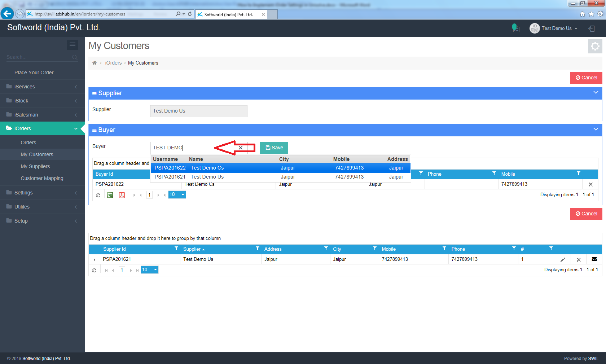Image resolution: width=606 pixels, height=364 pixels.
Task: Filter buyer grid Phone column
Action: pyautogui.click(x=494, y=174)
